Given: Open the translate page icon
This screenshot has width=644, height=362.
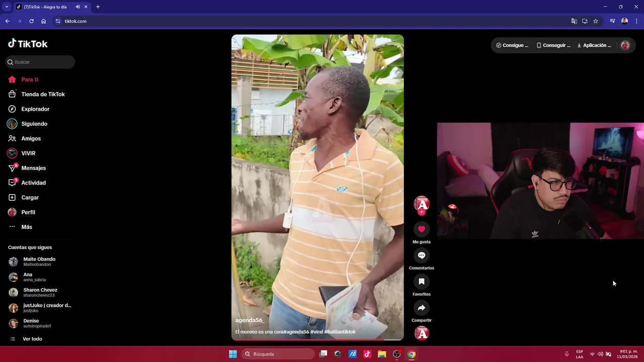Looking at the screenshot, I should click(574, 21).
